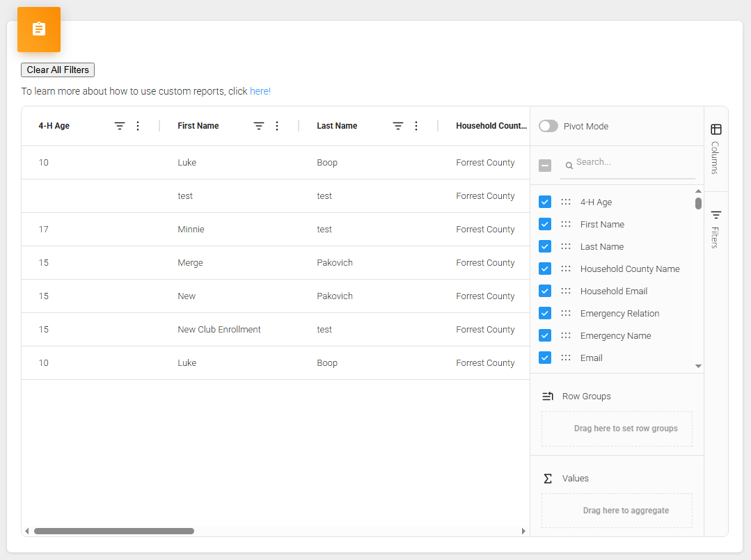
Task: Open the 4-H Age column three-dot menu
Action: pyautogui.click(x=138, y=126)
